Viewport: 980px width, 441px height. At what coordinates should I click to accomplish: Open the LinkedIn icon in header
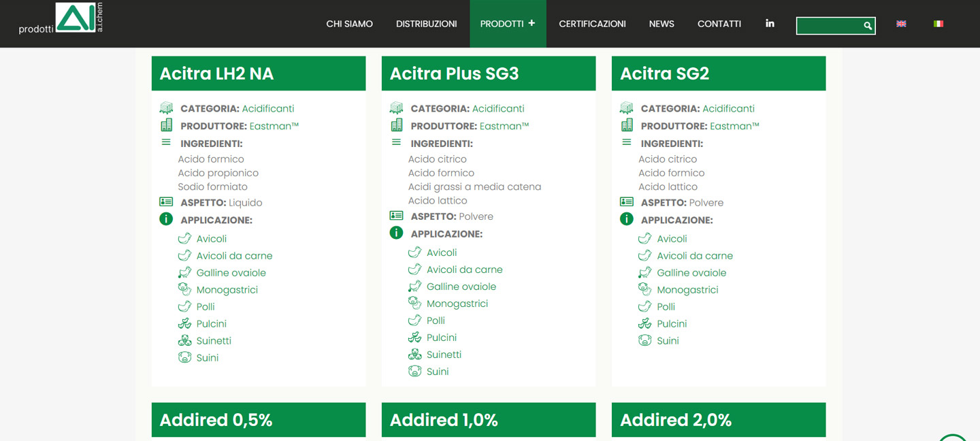[x=770, y=23]
